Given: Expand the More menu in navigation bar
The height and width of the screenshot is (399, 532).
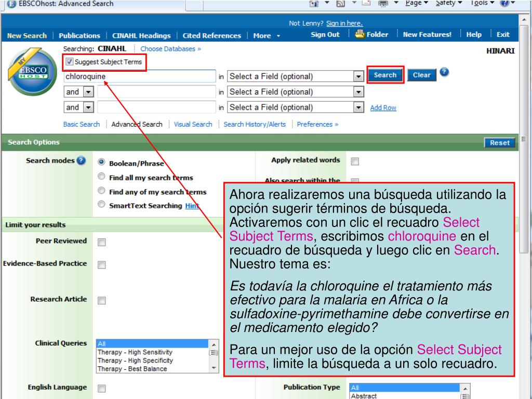Looking at the screenshot, I should pyautogui.click(x=267, y=36).
